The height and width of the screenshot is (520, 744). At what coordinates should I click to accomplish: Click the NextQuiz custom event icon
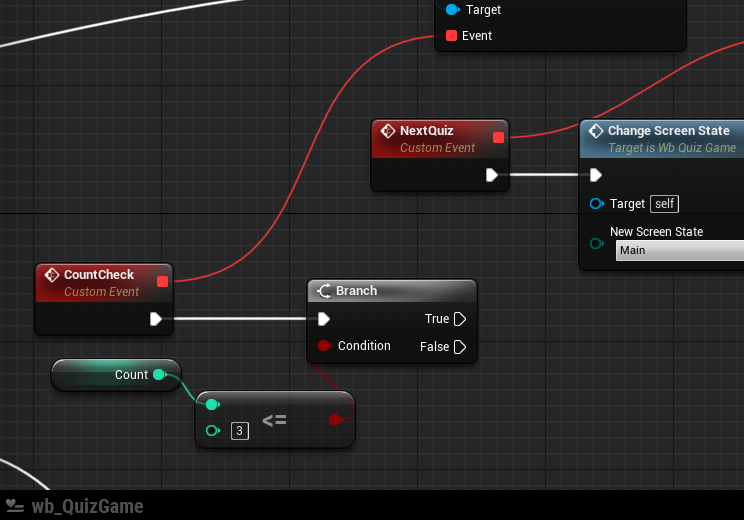[388, 130]
